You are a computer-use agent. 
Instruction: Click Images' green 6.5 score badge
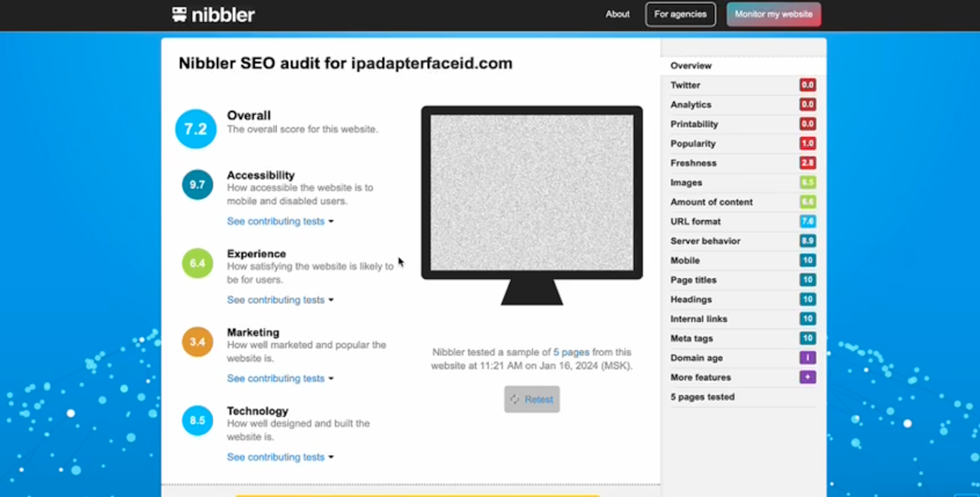coord(807,183)
